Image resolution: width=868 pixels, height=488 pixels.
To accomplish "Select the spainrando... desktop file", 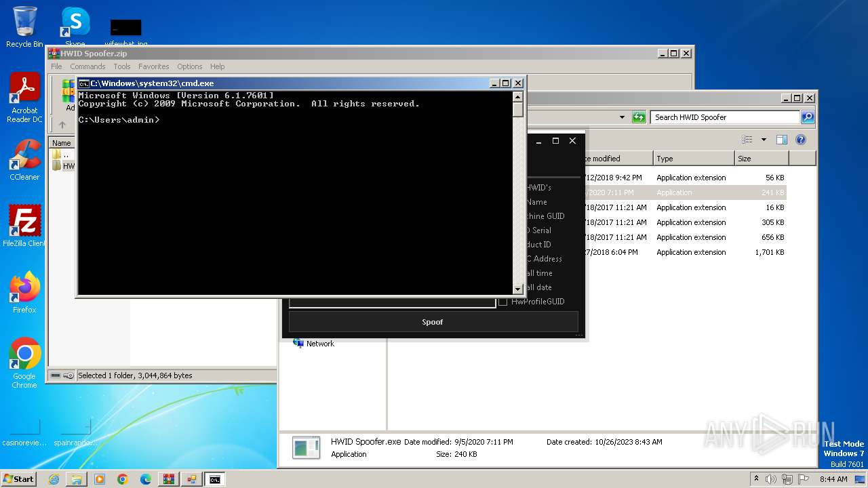I will [75, 434].
